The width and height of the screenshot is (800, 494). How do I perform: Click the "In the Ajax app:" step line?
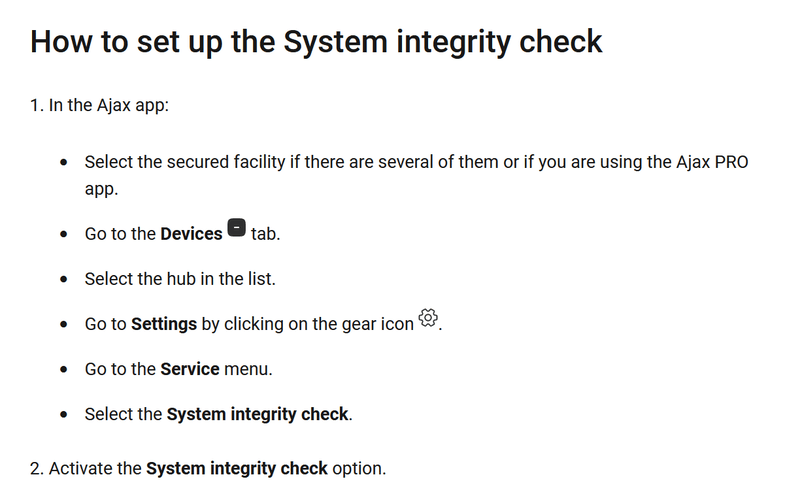coord(100,104)
